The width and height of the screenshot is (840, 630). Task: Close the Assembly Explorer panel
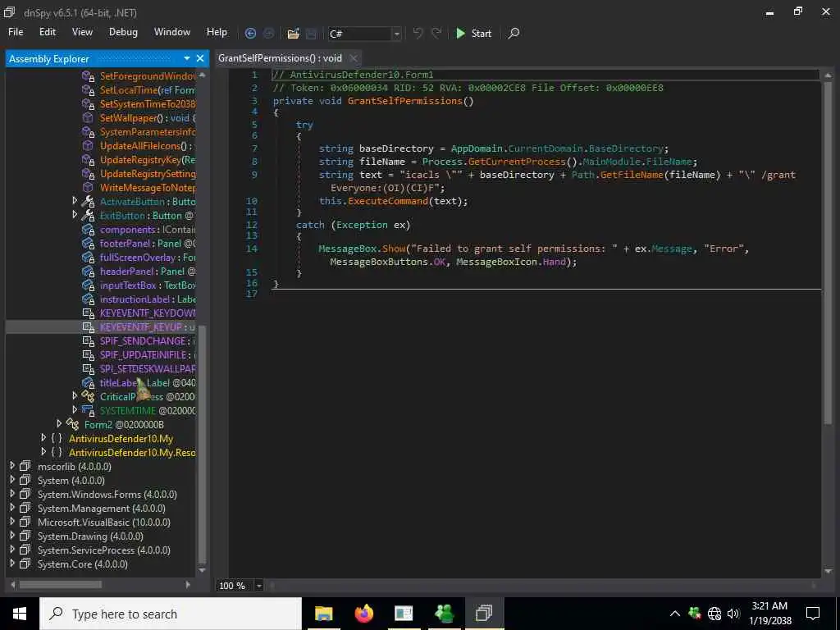200,58
